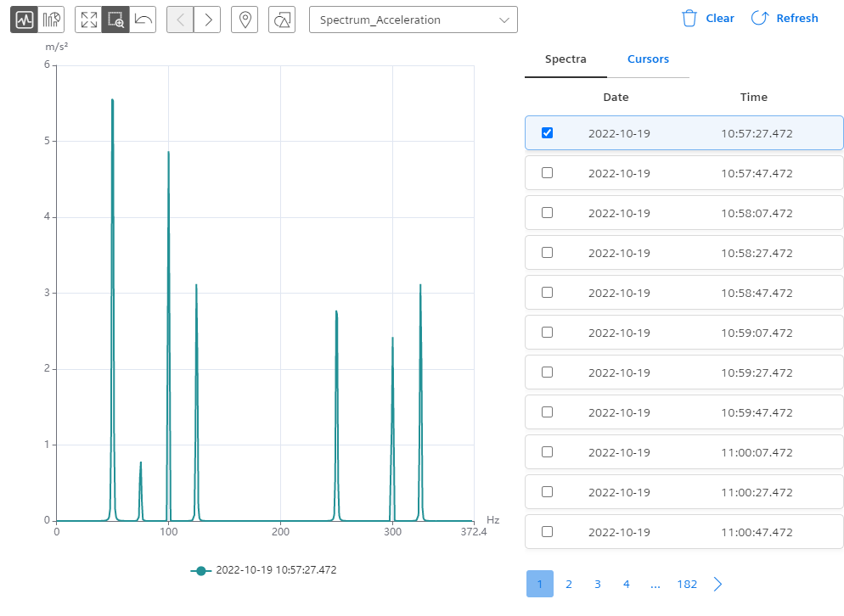The width and height of the screenshot is (844, 616).
Task: Check the 10:58:27.472 spectrum checkbox
Action: coord(547,252)
